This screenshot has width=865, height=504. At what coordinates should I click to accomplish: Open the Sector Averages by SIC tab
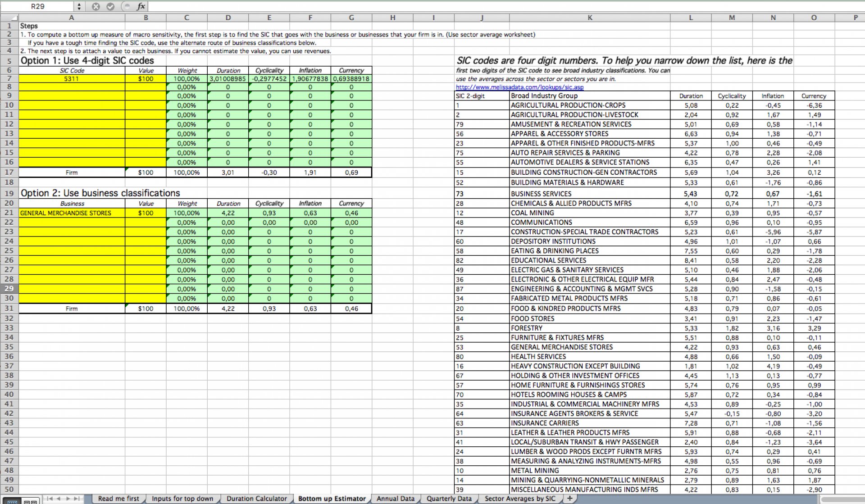click(520, 499)
